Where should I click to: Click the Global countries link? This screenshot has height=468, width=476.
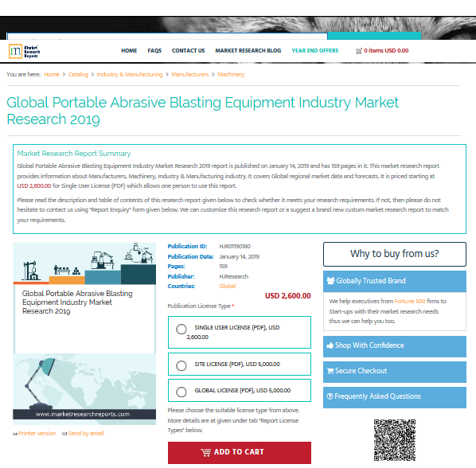click(x=228, y=287)
